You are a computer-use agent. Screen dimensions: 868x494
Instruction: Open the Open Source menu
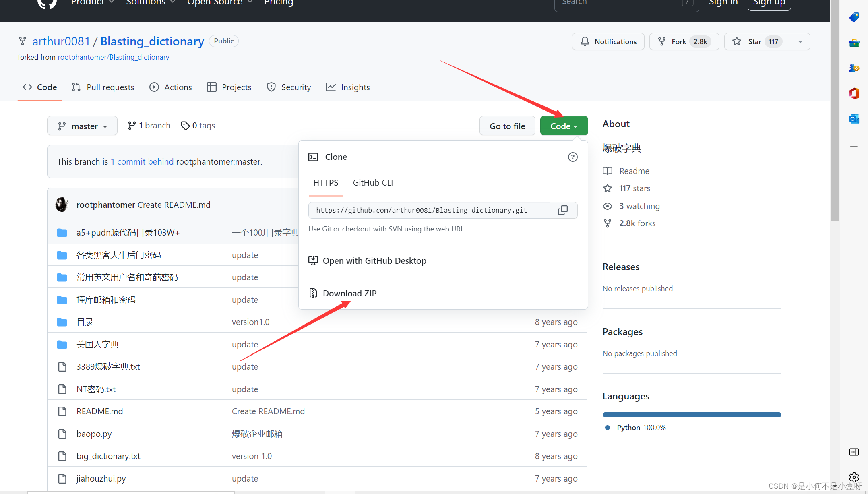pyautogui.click(x=220, y=2)
